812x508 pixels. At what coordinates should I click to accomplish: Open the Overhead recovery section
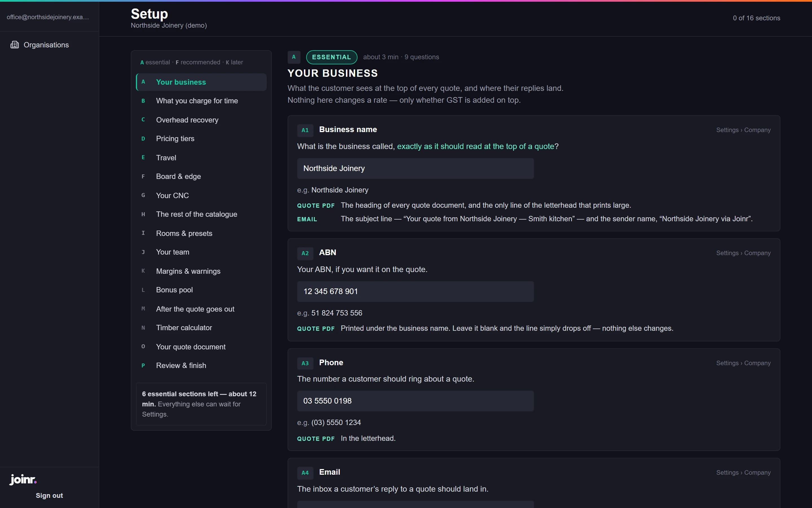tap(201, 120)
